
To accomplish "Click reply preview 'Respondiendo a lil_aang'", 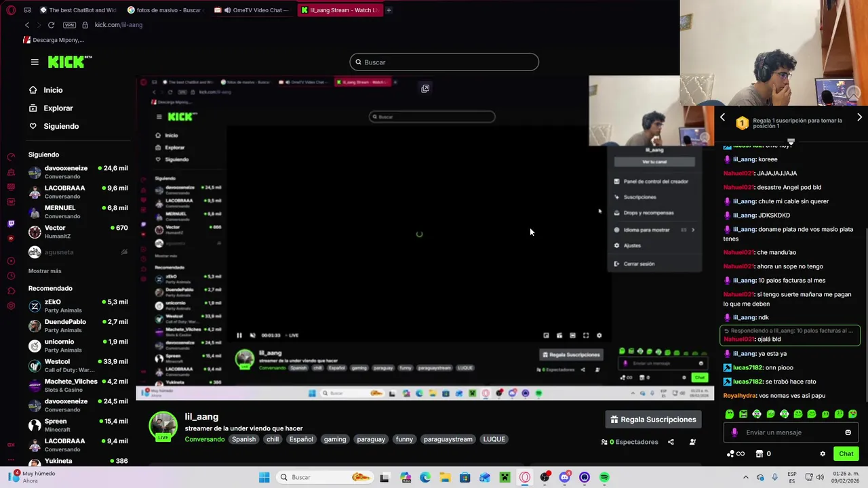I will pos(790,331).
